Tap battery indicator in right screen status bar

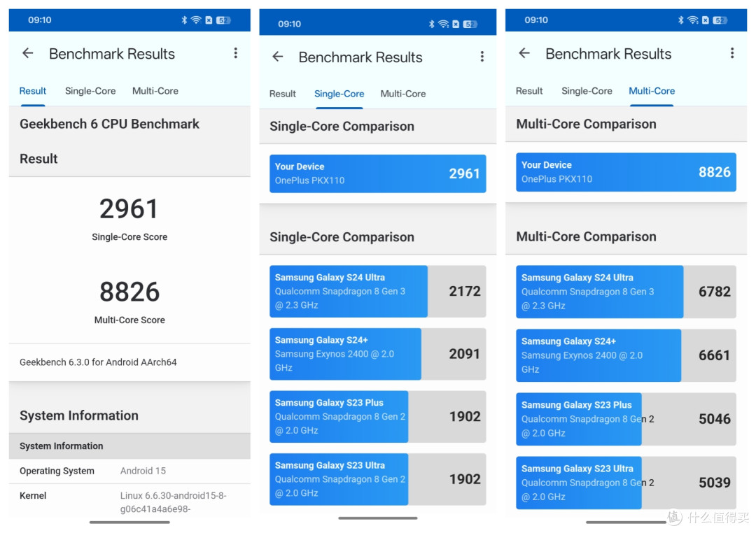[720, 20]
